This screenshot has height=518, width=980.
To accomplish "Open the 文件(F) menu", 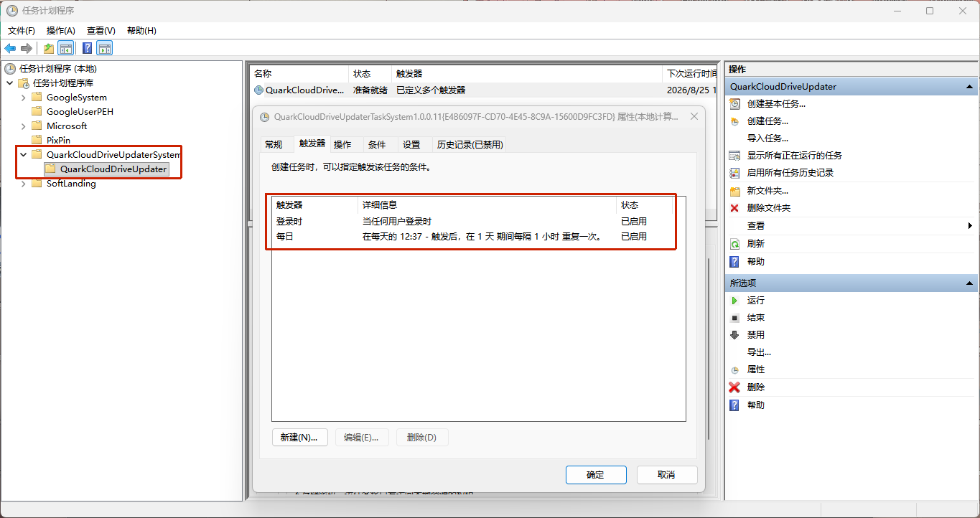I will point(22,31).
